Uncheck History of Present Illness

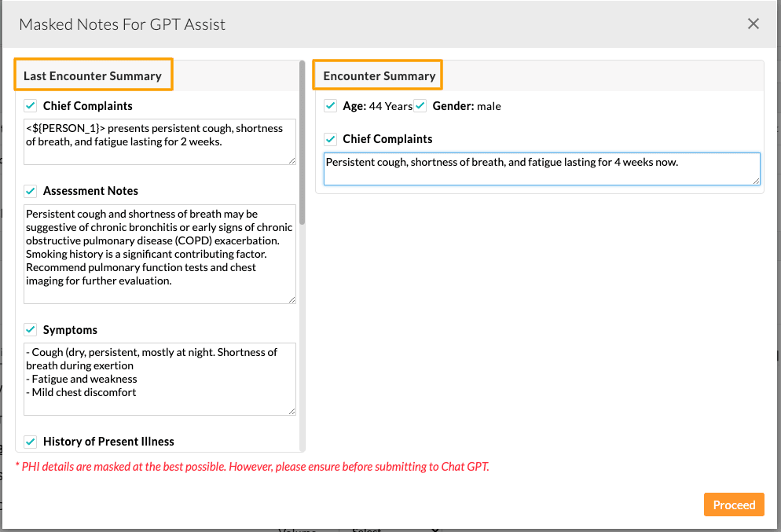click(30, 442)
